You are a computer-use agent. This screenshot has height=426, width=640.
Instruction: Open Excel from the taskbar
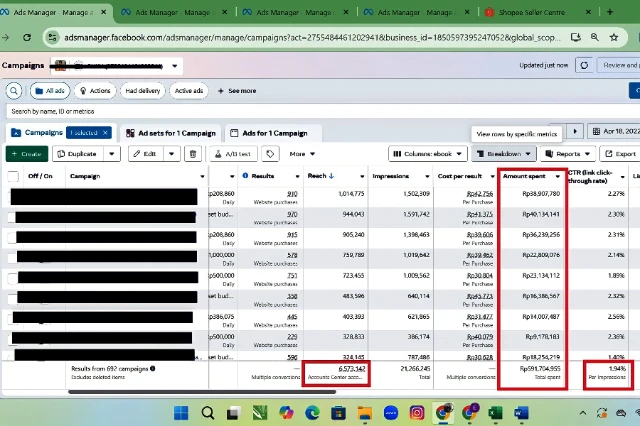coord(494,412)
